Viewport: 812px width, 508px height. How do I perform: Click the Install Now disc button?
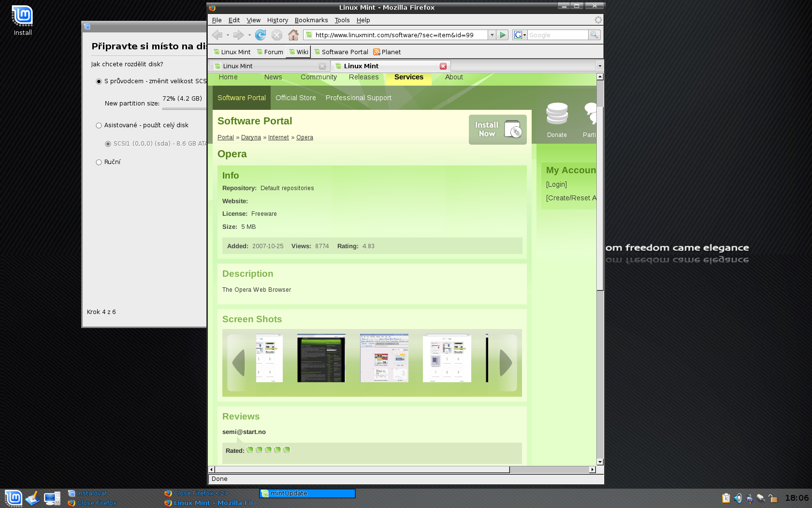(x=498, y=129)
